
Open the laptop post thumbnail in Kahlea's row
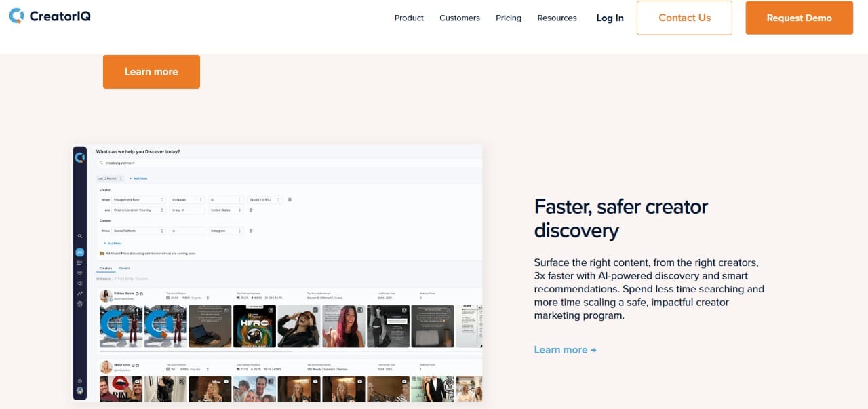[210, 326]
